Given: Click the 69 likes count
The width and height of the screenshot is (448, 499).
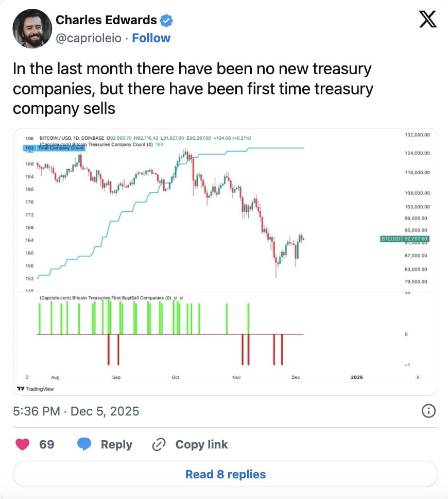Looking at the screenshot, I should pos(47,444).
